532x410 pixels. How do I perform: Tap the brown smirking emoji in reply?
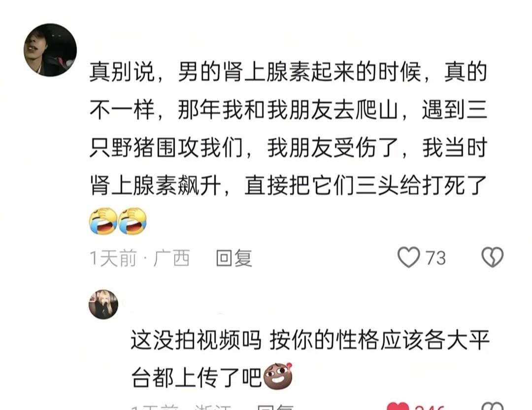(278, 376)
